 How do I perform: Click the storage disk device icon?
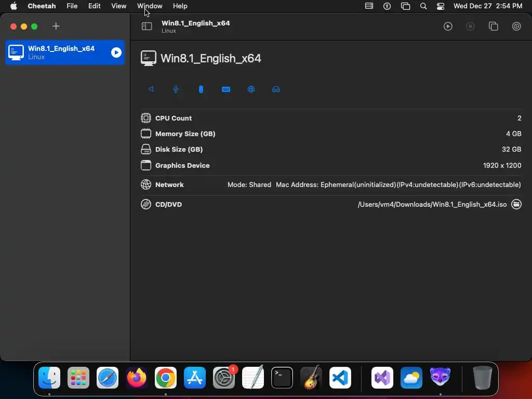(x=276, y=89)
